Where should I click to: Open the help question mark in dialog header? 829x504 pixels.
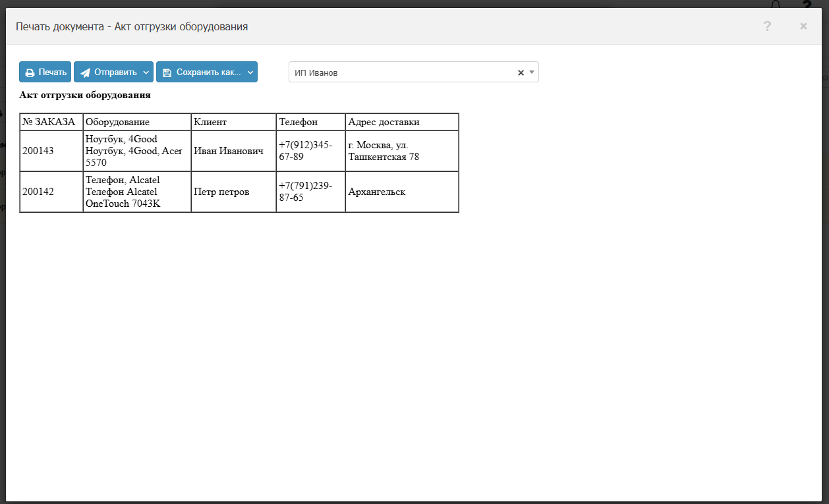click(x=767, y=26)
